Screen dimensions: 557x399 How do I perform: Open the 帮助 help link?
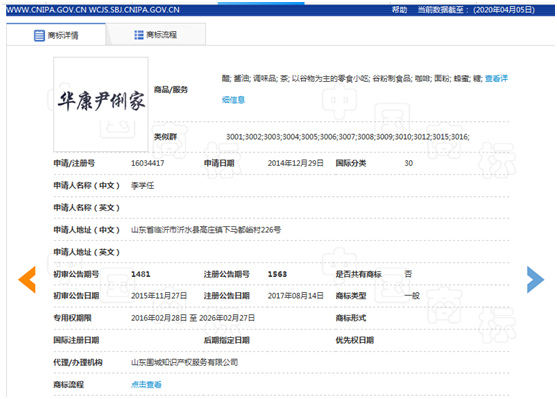(x=399, y=10)
